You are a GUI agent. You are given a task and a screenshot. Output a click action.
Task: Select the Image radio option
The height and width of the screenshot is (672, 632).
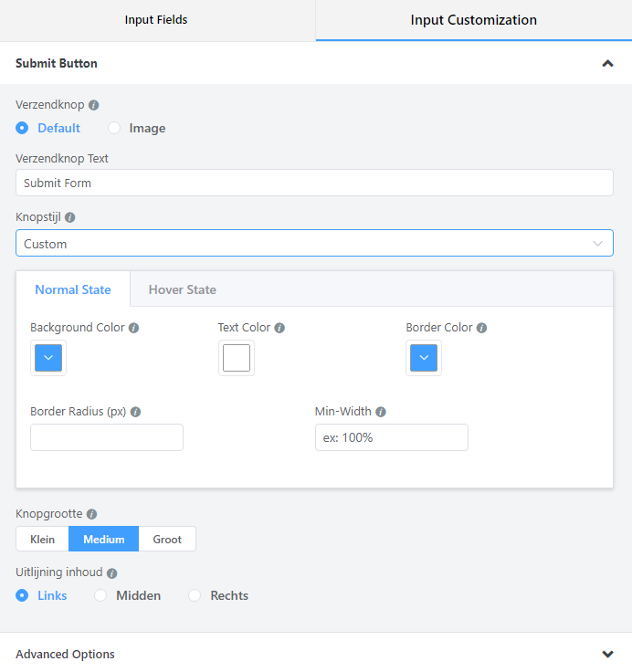[x=114, y=129]
